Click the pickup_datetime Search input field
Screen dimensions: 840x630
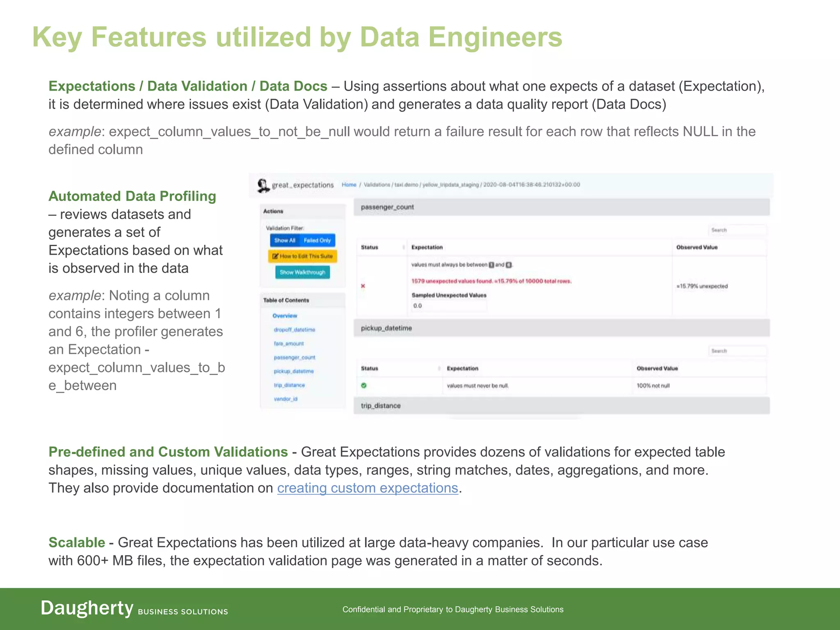point(737,351)
